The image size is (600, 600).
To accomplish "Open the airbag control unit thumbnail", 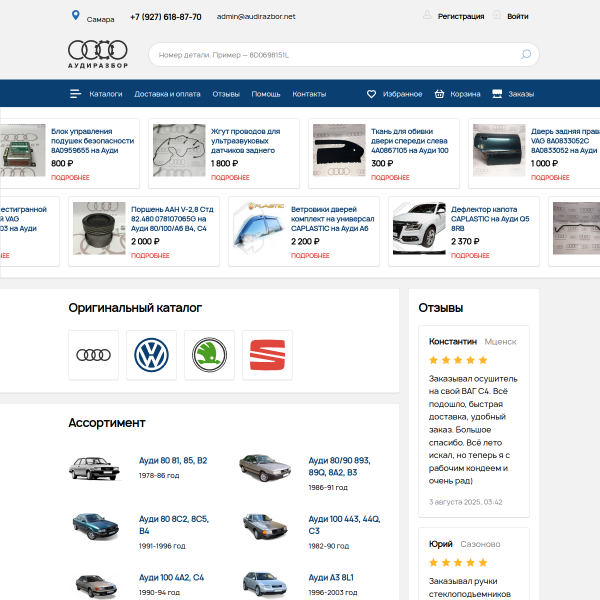I will 23,150.
